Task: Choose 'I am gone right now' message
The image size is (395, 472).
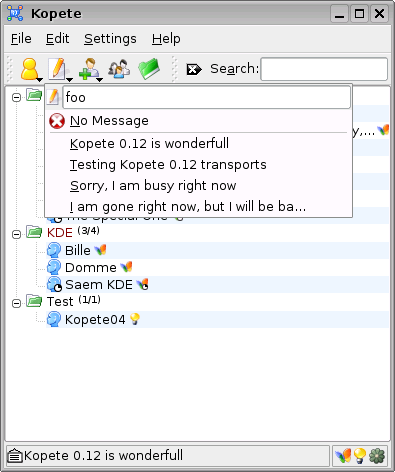Action: (198, 207)
